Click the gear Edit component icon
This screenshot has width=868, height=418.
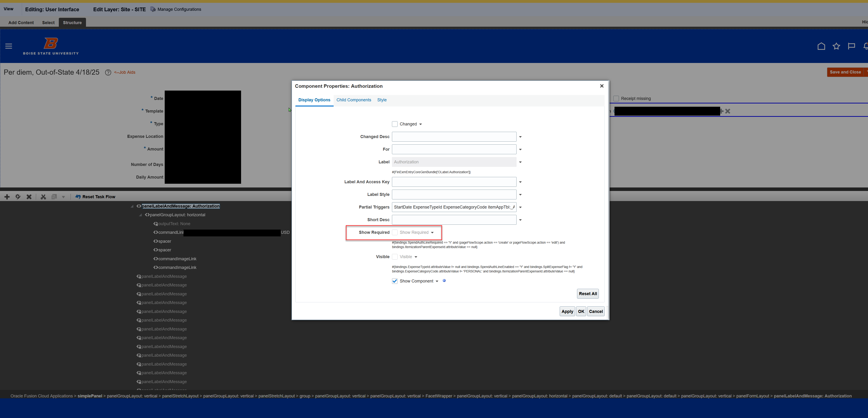coord(18,197)
